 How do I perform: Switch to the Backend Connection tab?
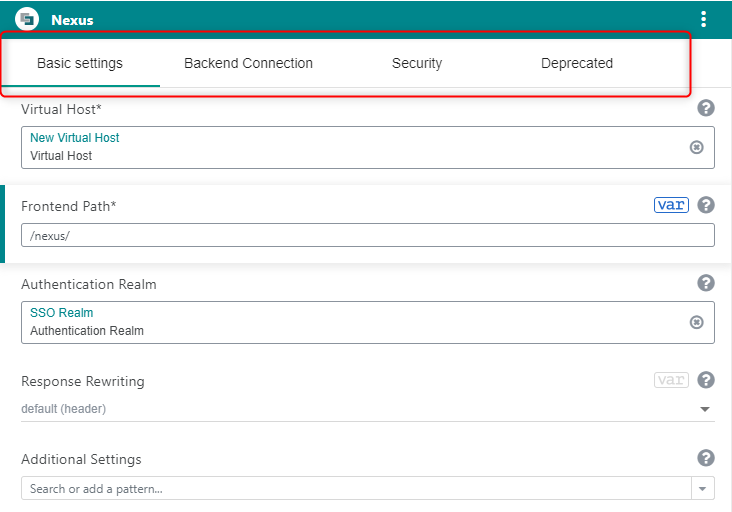(248, 63)
